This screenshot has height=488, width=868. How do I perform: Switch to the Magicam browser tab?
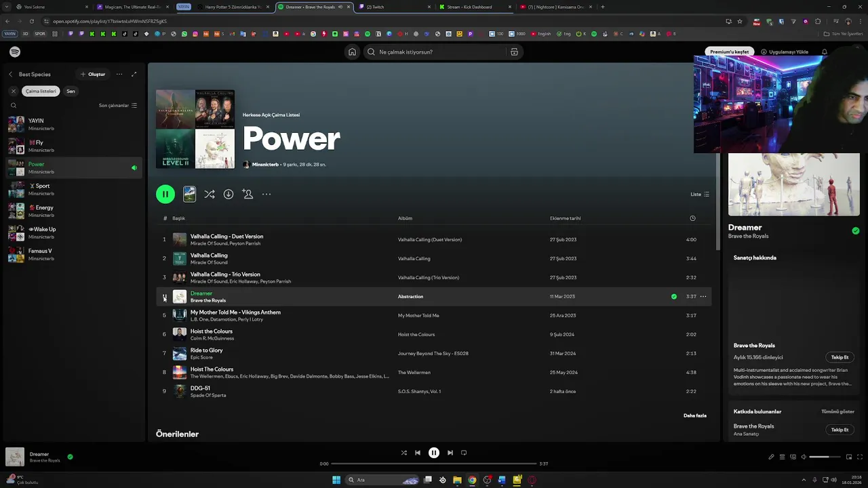[x=132, y=7]
